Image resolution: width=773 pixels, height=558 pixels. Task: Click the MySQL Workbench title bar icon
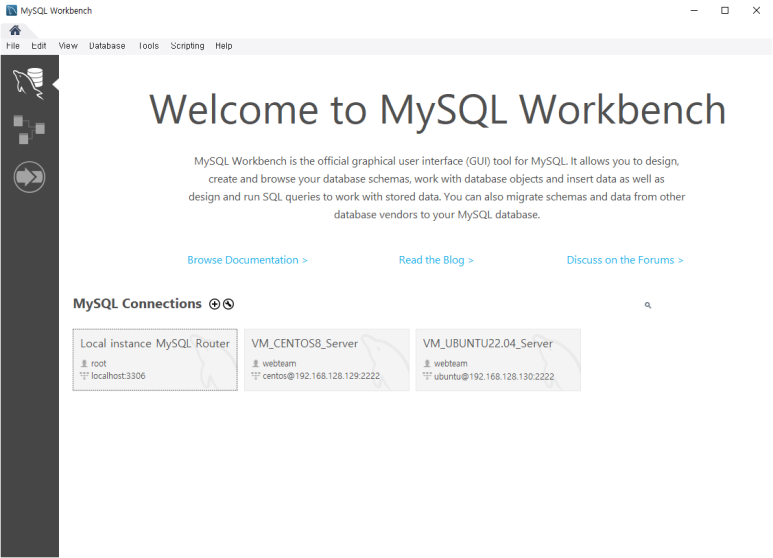[11, 10]
